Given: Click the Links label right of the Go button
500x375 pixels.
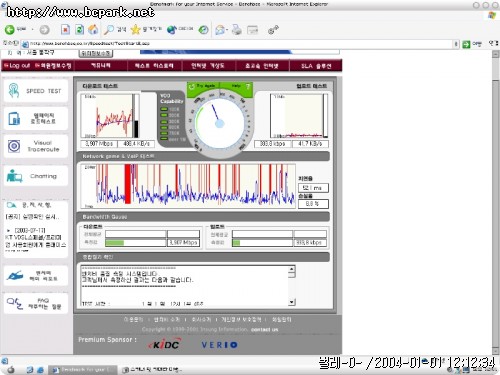Looking at the screenshot, I should [x=493, y=44].
